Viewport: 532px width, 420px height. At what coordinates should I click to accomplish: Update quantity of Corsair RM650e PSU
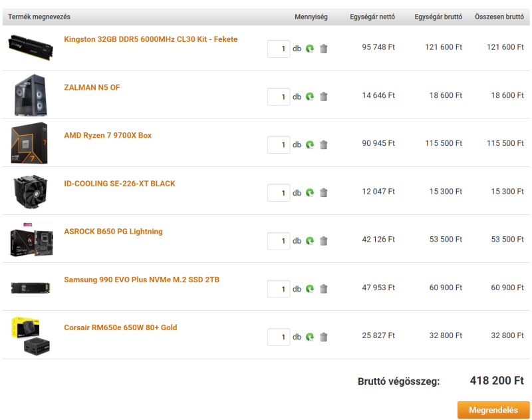310,337
